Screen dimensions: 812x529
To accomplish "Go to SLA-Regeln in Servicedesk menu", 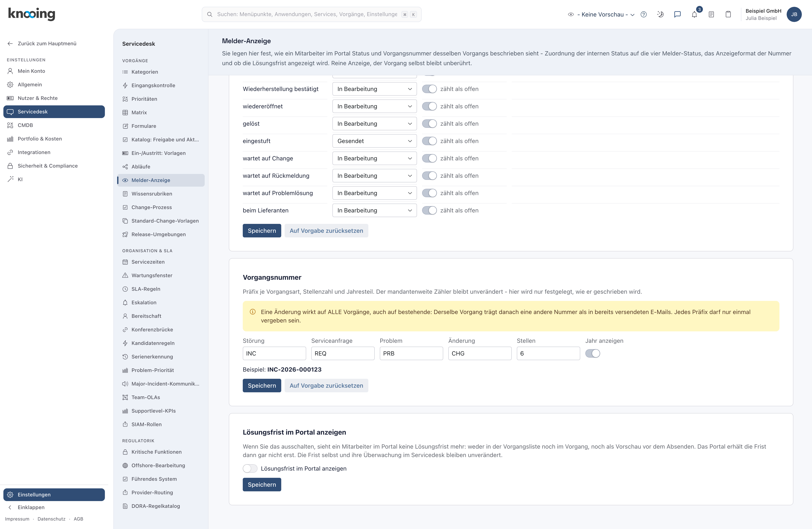I will (161, 289).
